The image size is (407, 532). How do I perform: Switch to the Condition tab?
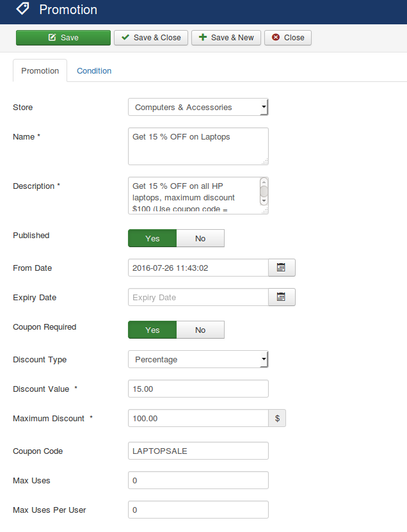point(94,71)
